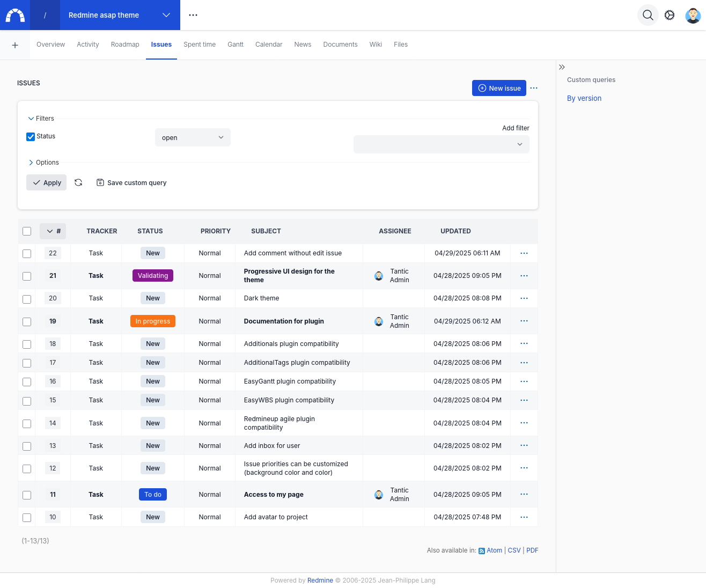706x588 pixels.
Task: Open actions menu for issue 19
Action: [524, 321]
